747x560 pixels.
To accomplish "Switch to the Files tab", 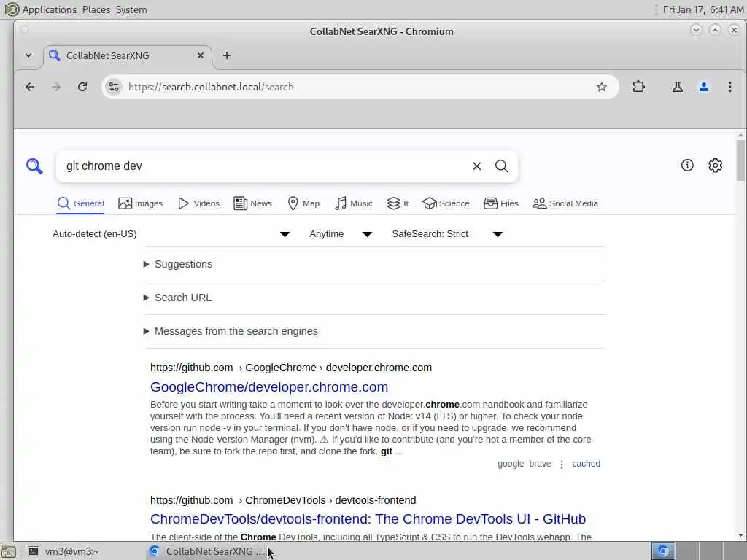I will click(501, 203).
